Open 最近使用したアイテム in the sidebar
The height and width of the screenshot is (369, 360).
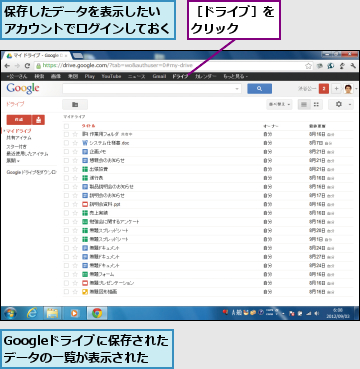click(x=27, y=154)
